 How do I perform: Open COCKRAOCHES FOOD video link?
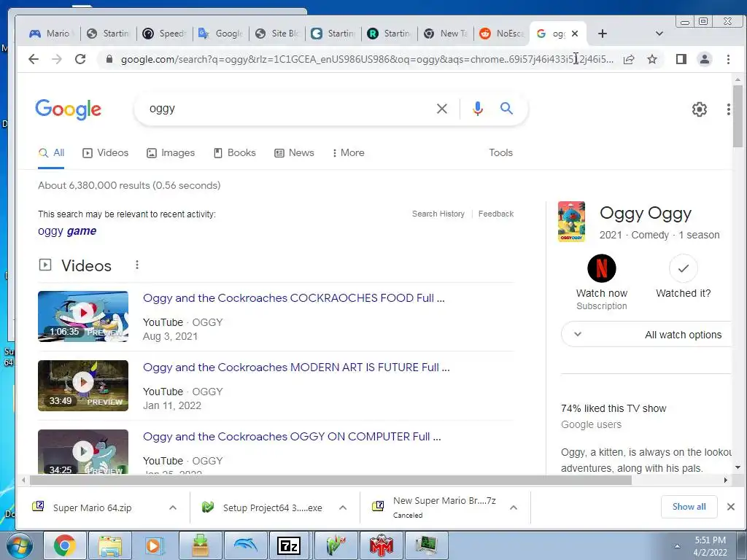pos(293,298)
